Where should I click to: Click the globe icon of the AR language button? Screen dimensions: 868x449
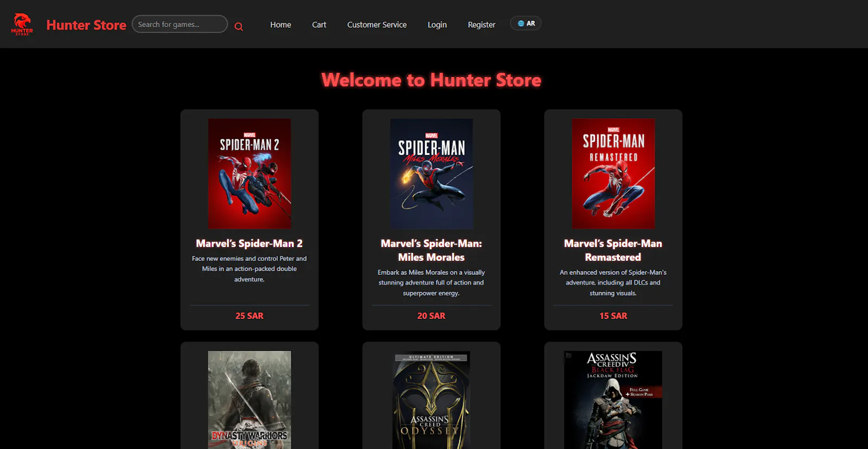(521, 23)
